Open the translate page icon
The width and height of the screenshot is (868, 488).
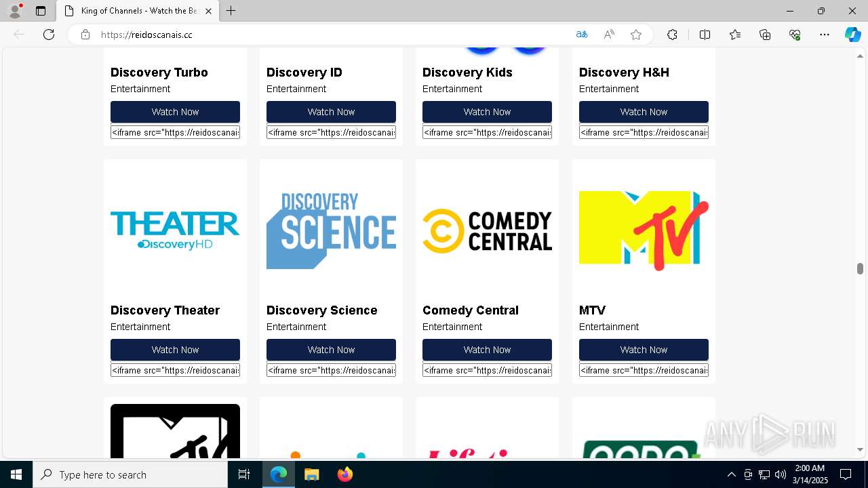click(x=582, y=35)
